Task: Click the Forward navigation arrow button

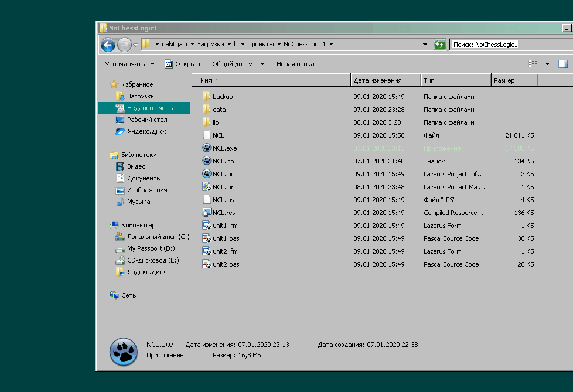Action: coord(124,45)
